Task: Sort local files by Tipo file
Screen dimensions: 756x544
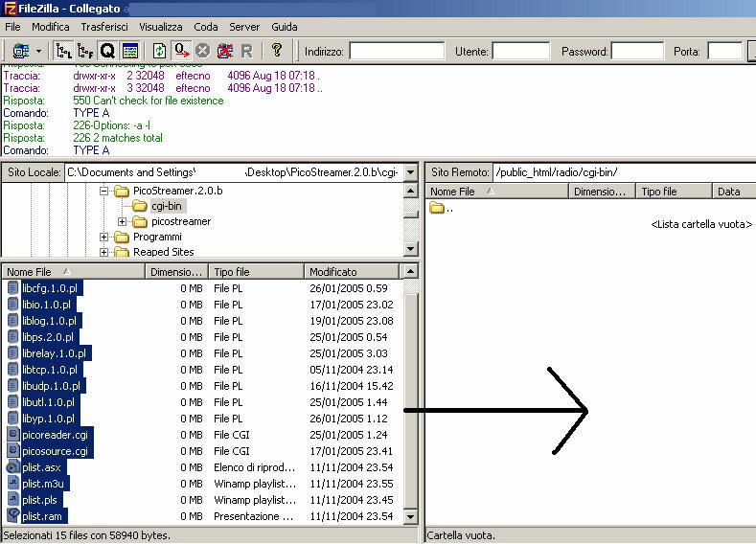Action: [257, 272]
